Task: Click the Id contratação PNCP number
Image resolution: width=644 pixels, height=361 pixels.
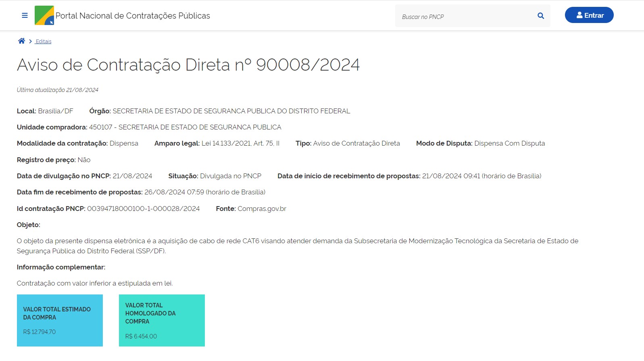Action: (x=143, y=209)
